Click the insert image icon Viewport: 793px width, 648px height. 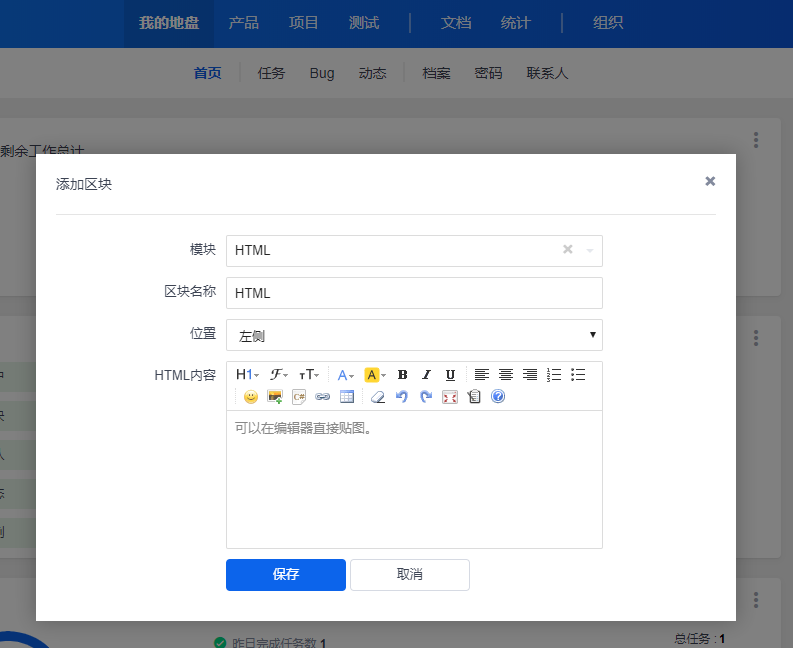click(x=275, y=397)
